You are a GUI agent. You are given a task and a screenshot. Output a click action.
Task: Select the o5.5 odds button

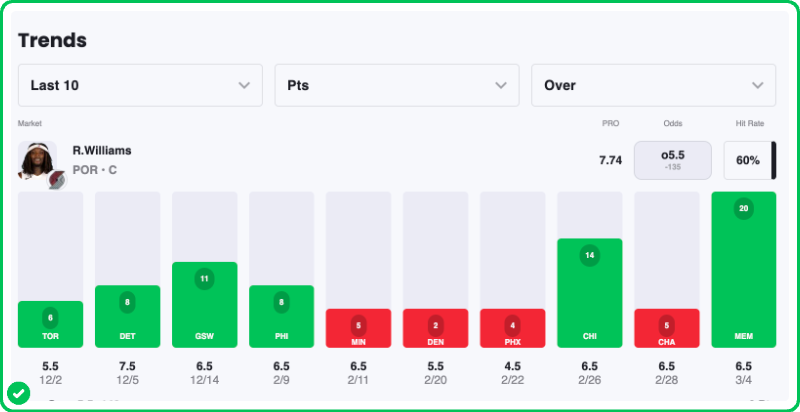tap(672, 160)
